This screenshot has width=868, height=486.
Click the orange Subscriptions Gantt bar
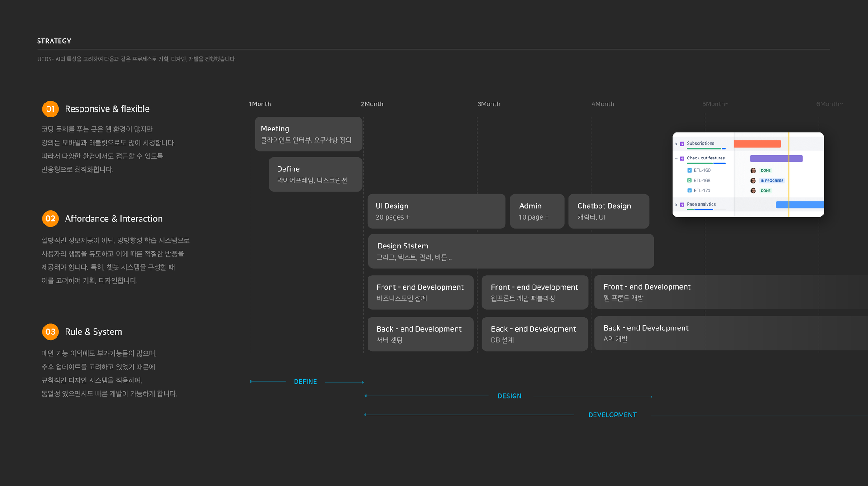click(757, 144)
